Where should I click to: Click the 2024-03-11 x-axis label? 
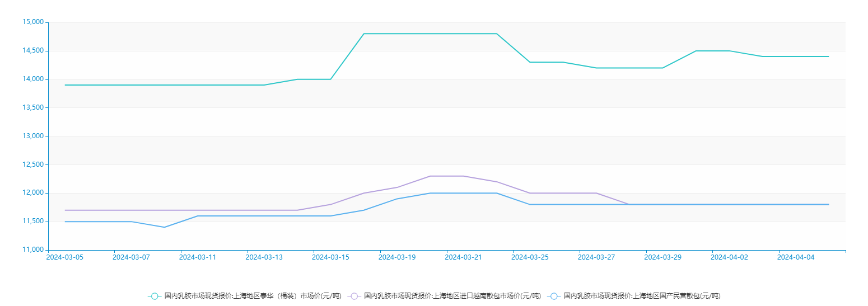pos(198,257)
